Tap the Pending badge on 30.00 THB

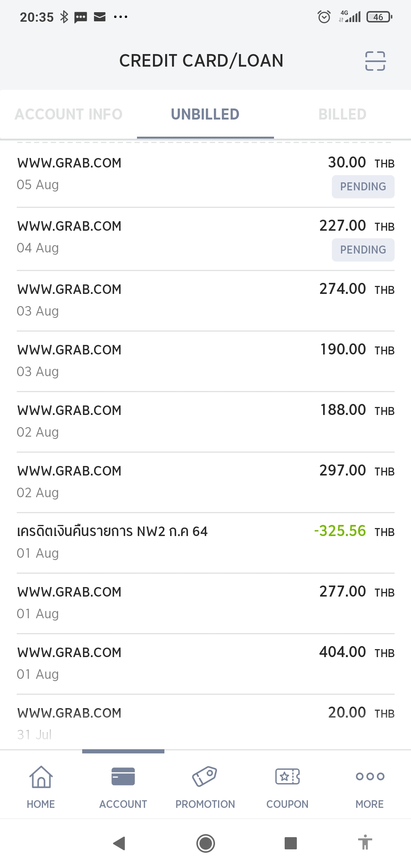coord(363,187)
